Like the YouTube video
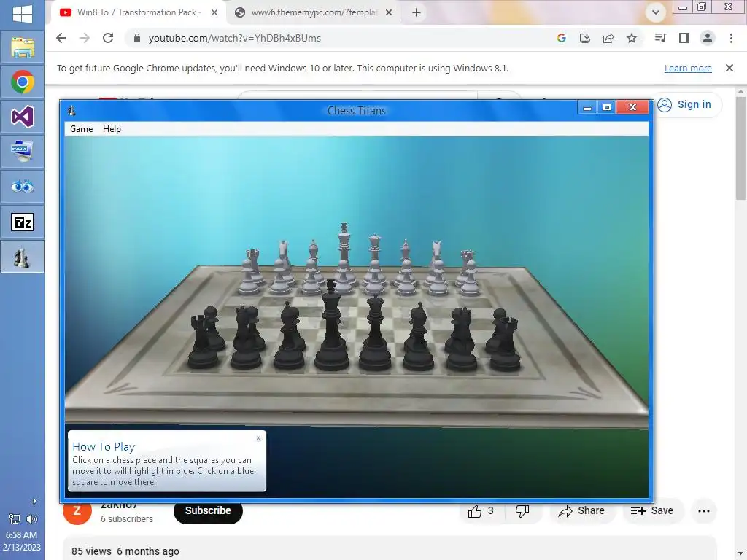The width and height of the screenshot is (747, 560). [481, 511]
